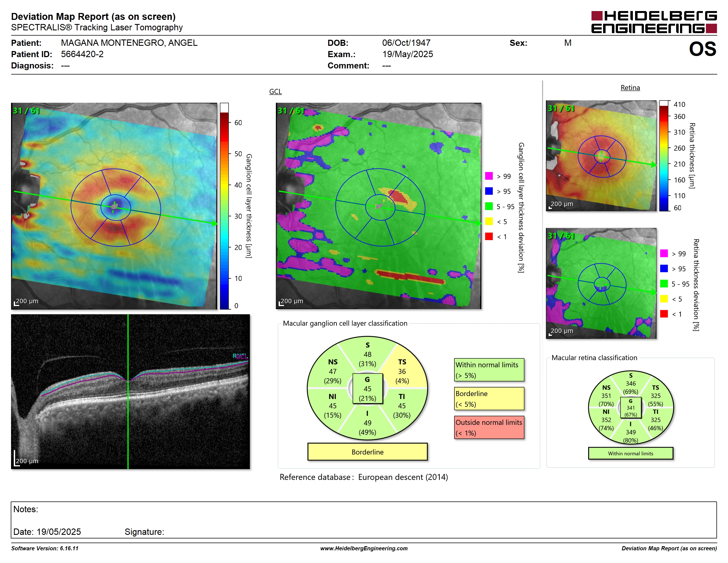Click the Retina deviation map thumbnail
This screenshot has height=563, width=728.
point(601,283)
